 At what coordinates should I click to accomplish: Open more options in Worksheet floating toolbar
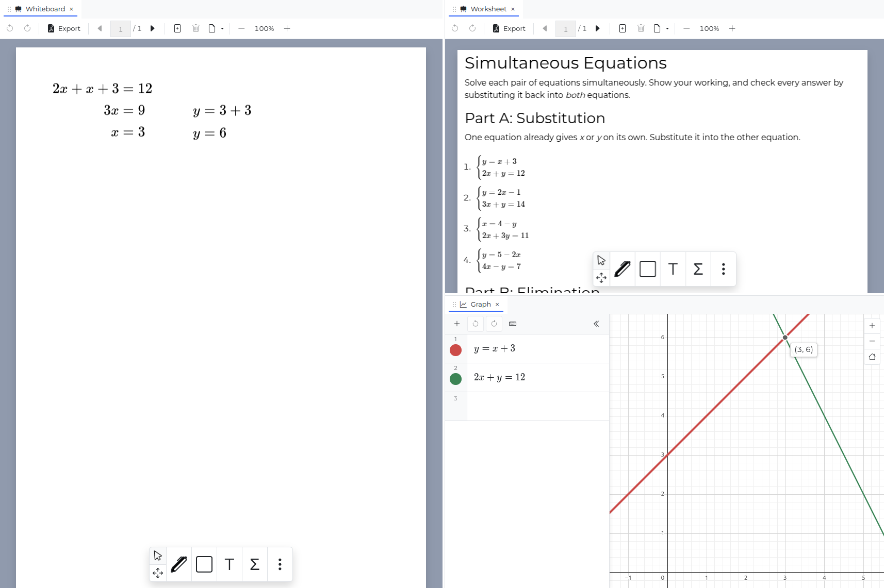(x=724, y=269)
